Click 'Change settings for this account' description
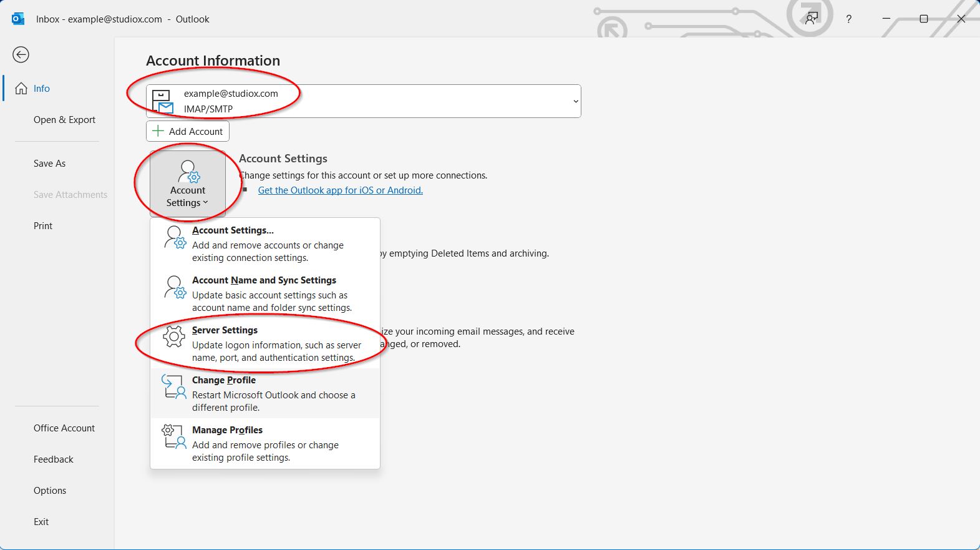Viewport: 980px width, 550px height. (364, 175)
